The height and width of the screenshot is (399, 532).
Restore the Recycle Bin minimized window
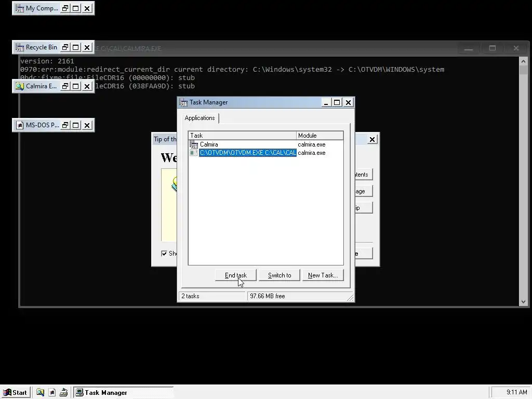pyautogui.click(x=65, y=47)
